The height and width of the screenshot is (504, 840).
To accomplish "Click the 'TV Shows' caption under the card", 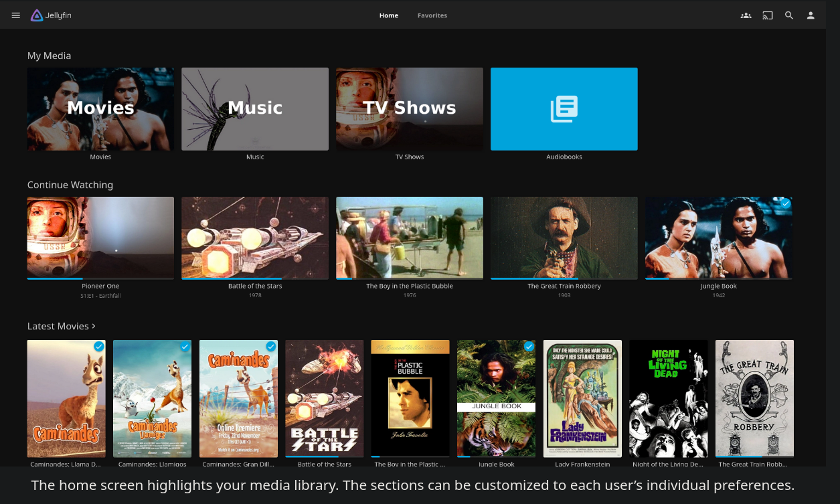I will coord(410,157).
